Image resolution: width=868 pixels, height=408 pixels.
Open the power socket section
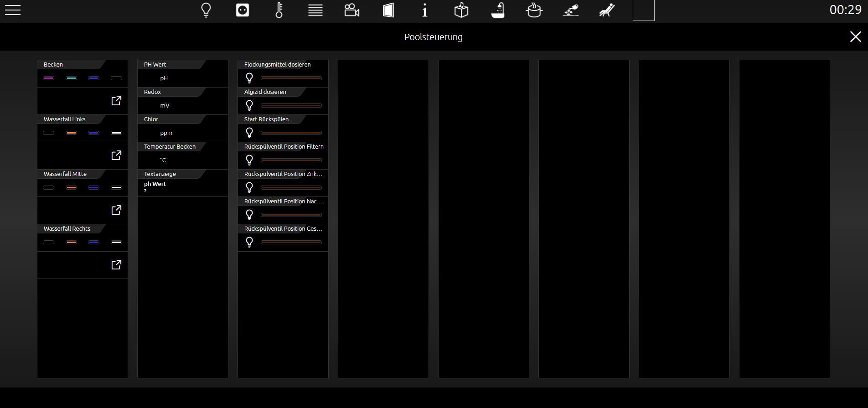tap(243, 10)
